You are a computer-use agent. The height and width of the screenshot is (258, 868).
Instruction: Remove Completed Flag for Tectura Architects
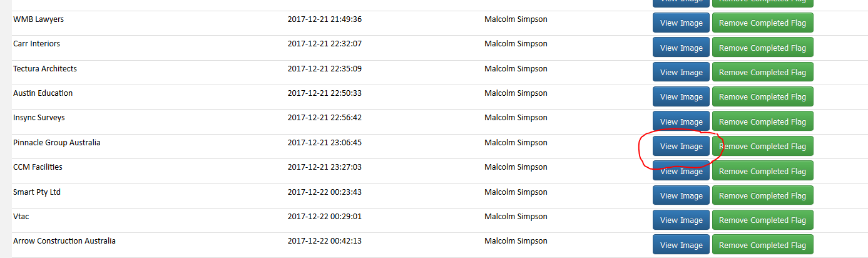[762, 73]
